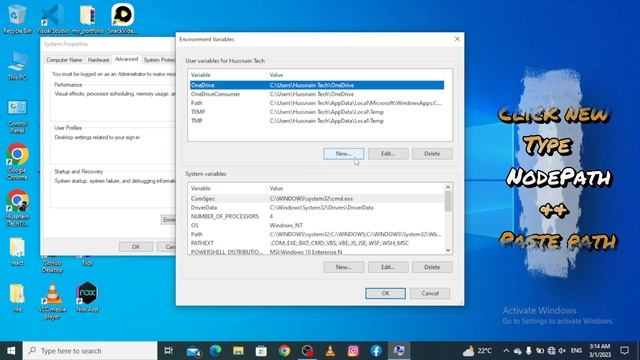Click Edit under System variables

coord(388,267)
